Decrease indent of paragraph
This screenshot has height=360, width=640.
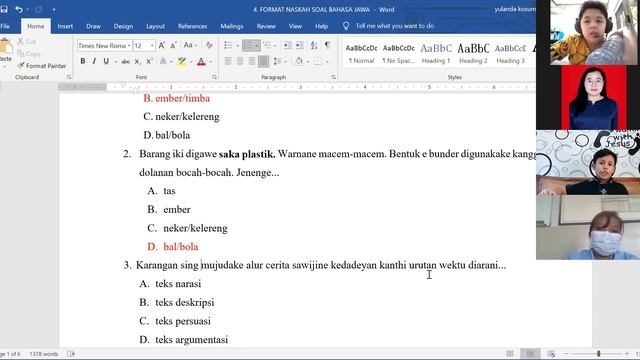pyautogui.click(x=287, y=45)
